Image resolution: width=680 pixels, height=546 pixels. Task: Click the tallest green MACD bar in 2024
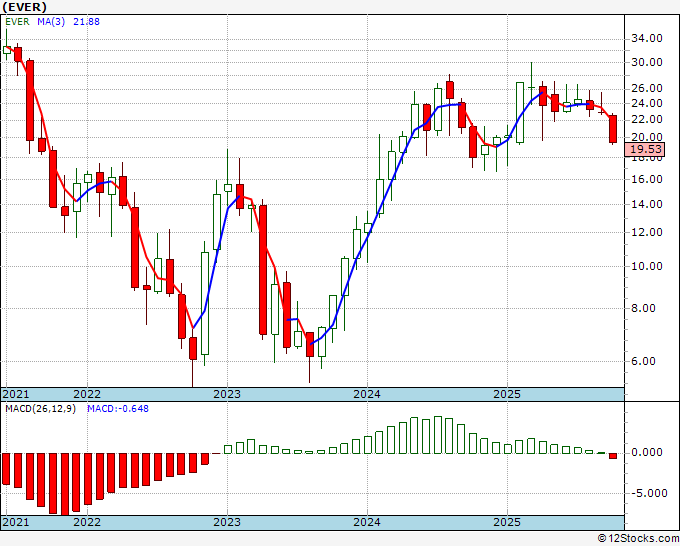[x=438, y=435]
